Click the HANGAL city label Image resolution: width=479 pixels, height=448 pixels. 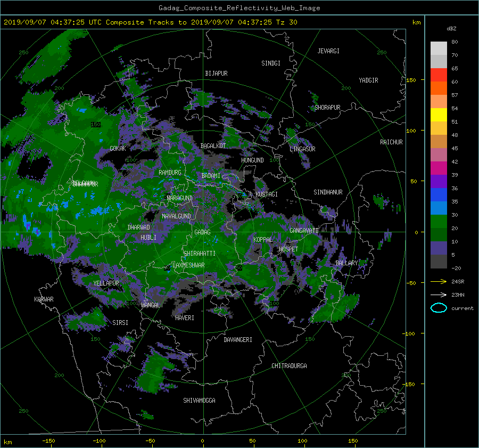(x=151, y=305)
